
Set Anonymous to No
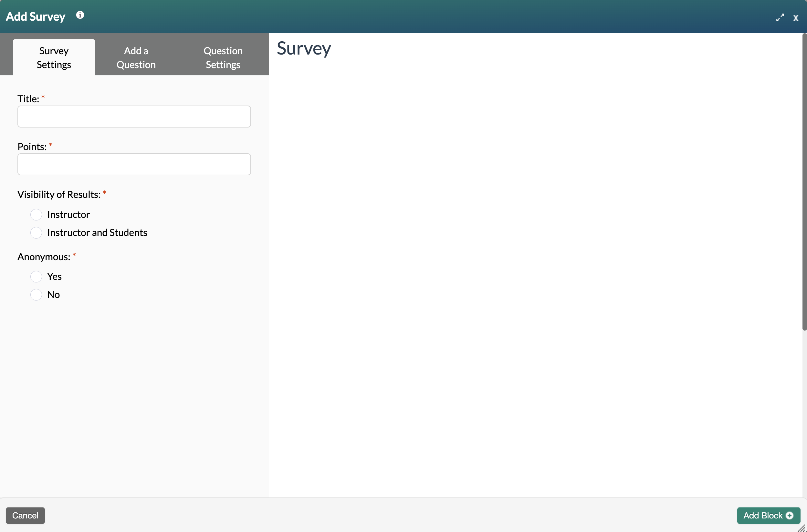click(36, 294)
